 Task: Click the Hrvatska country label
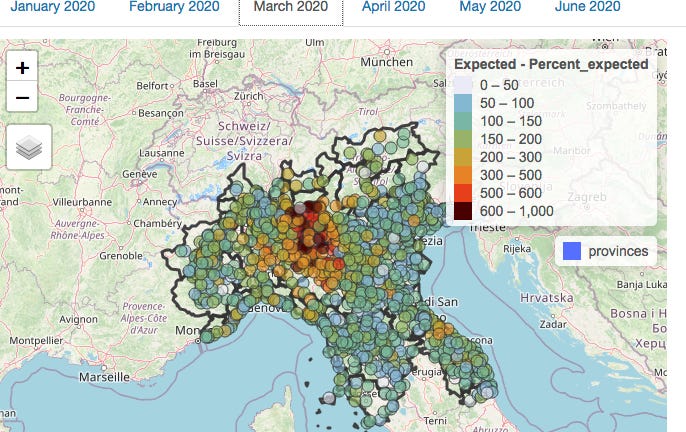[x=546, y=298]
